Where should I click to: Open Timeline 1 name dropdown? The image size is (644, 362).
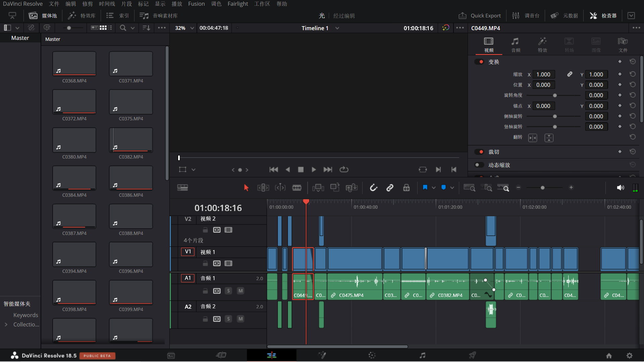(337, 28)
